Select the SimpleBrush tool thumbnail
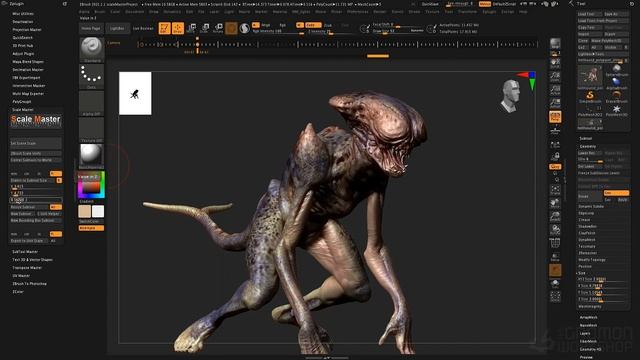Screen dimensions: 640x360 pyautogui.click(x=590, y=96)
